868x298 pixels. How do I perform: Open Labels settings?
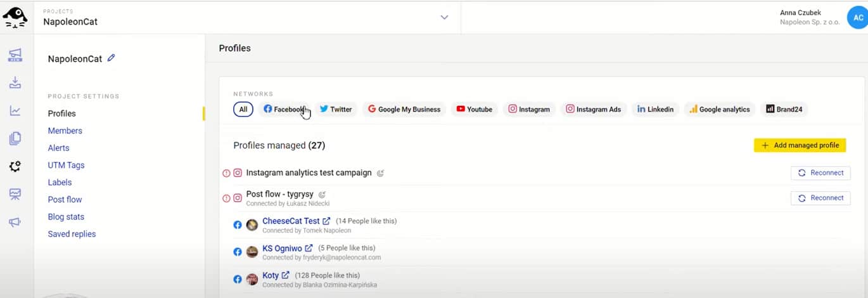(60, 182)
